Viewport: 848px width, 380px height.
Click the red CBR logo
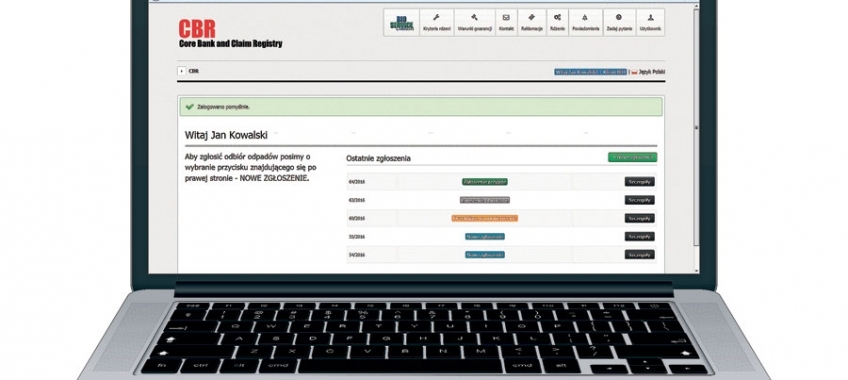coord(197,29)
